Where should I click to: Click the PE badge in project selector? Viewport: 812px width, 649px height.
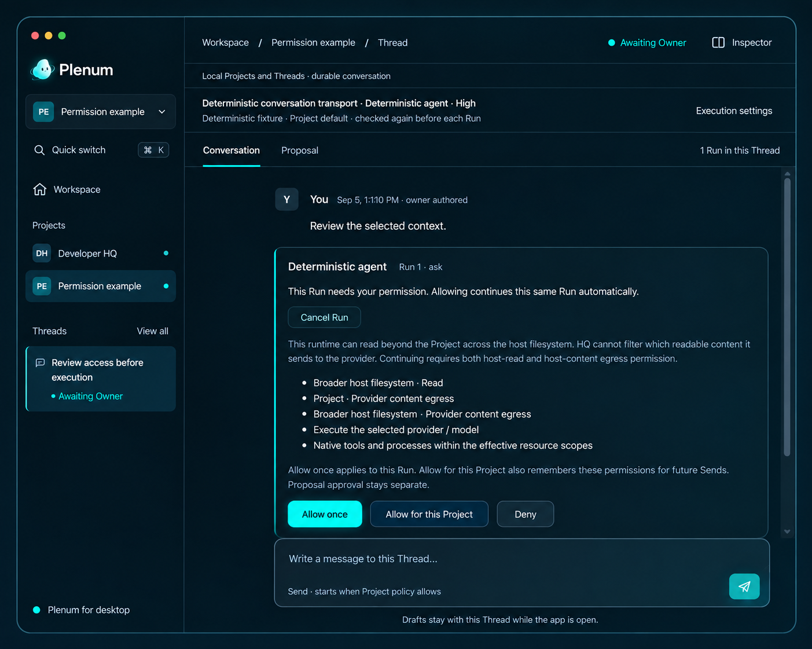[x=43, y=112]
